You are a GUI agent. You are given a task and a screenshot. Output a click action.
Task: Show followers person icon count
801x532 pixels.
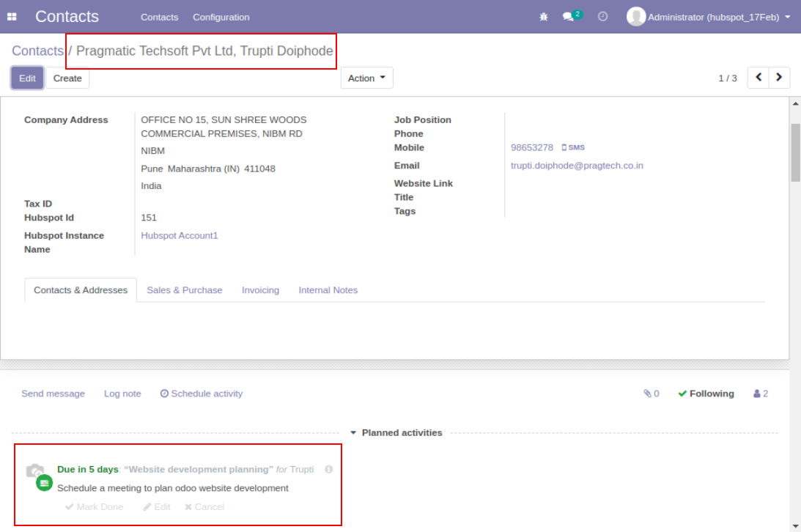[x=761, y=394]
